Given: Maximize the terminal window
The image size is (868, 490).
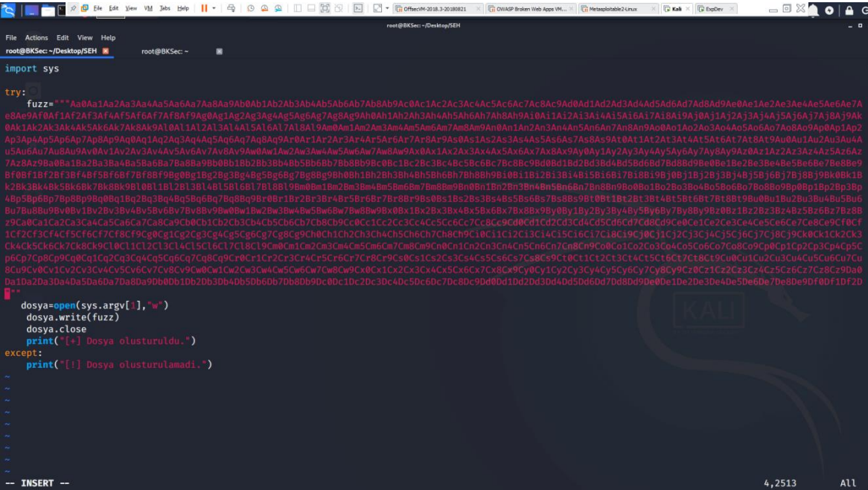Looking at the screenshot, I should coord(861,25).
